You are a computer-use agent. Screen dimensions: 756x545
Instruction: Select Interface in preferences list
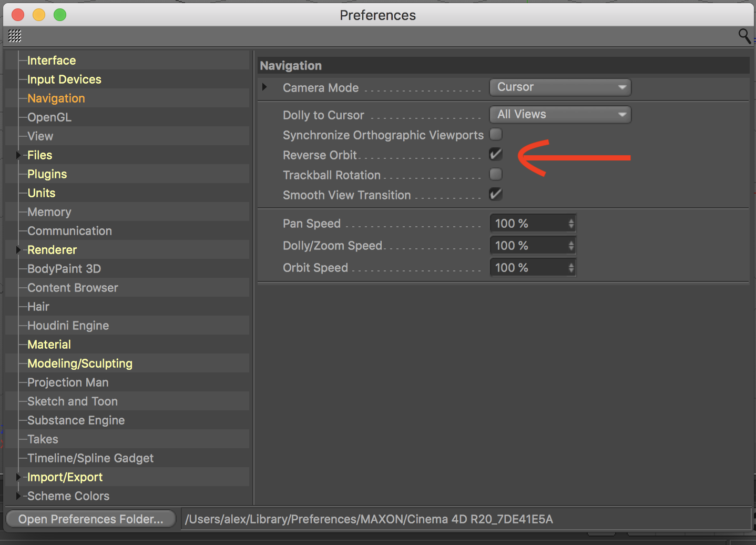tap(52, 60)
